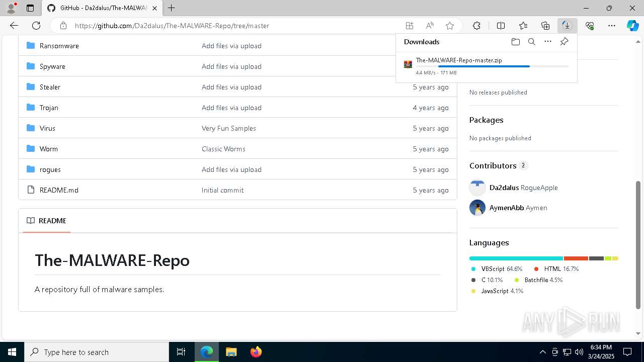The width and height of the screenshot is (644, 362).
Task: Pin the Downloads panel
Action: point(565,42)
